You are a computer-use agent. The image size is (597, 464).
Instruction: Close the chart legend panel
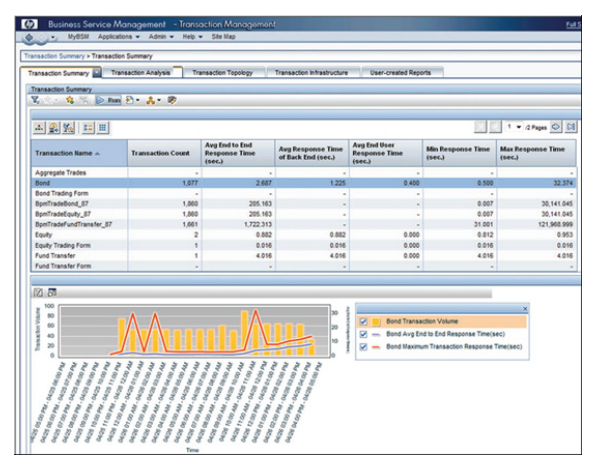(x=525, y=309)
